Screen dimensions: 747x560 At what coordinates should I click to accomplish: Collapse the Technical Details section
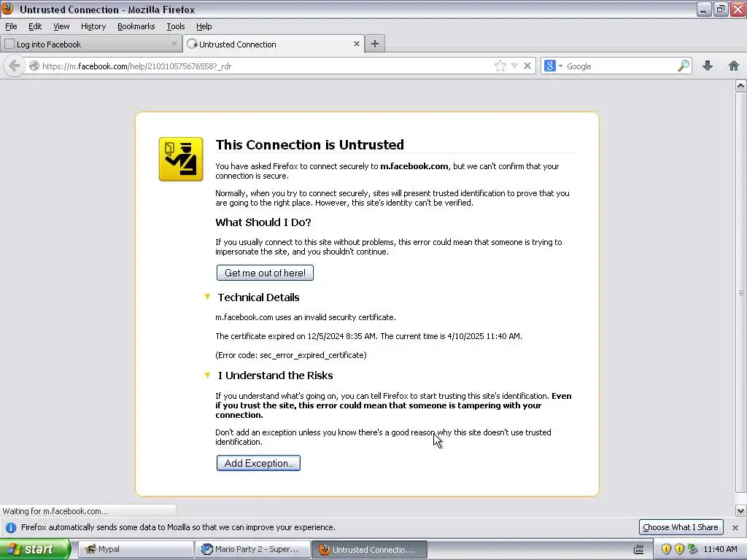pyautogui.click(x=207, y=297)
